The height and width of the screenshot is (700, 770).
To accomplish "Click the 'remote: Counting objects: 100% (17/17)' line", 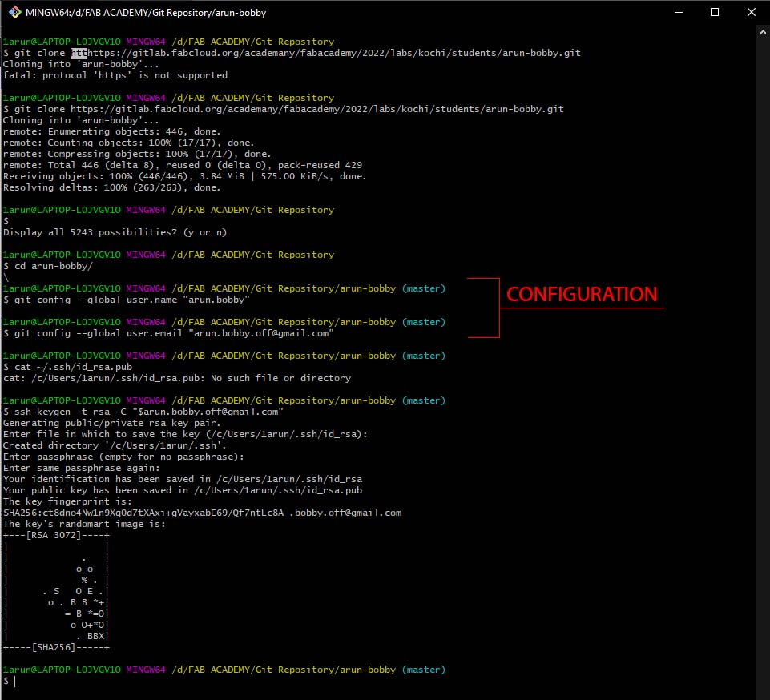I will click(x=129, y=143).
